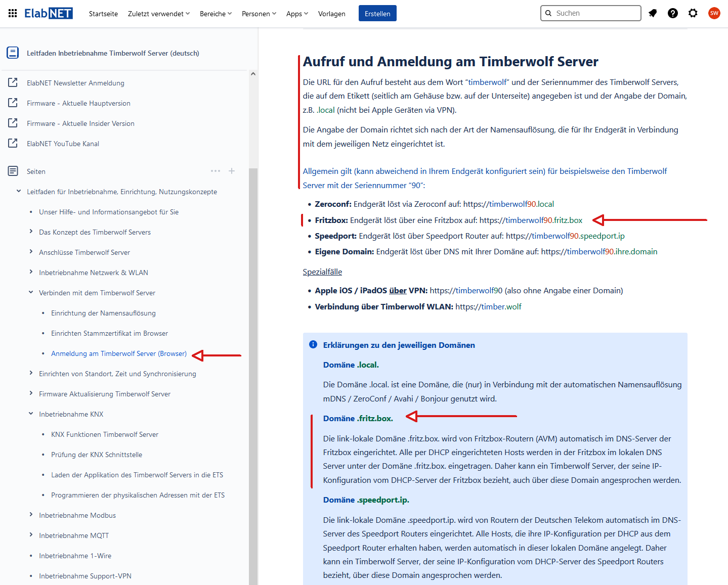Expand Inbetriebnahme MQTT node

pos(31,535)
